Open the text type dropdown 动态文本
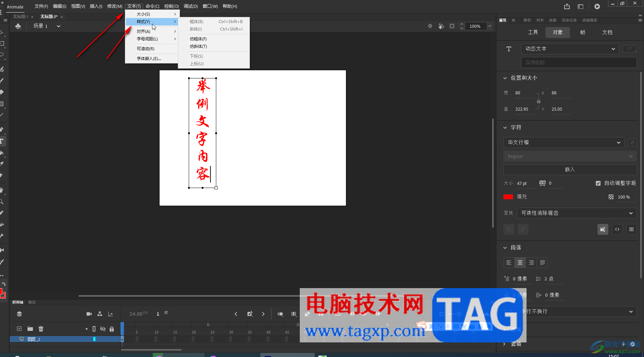Screen dimensions: 644x357 pyautogui.click(x=570, y=49)
